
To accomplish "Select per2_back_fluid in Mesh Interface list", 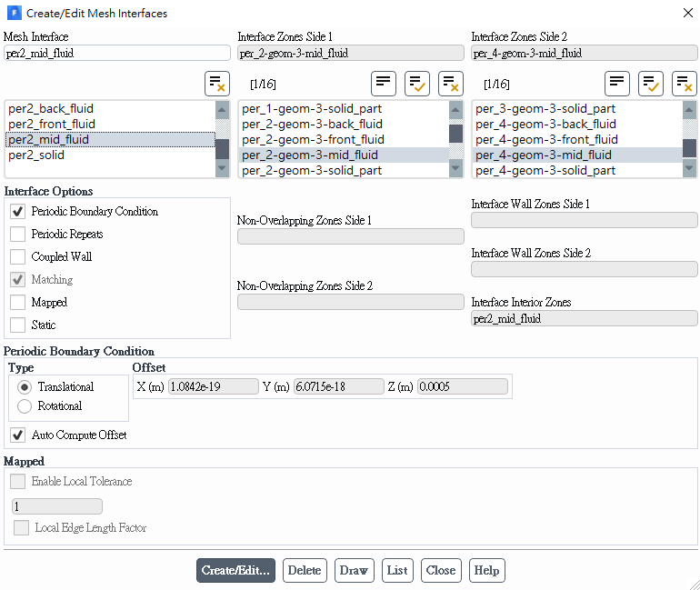I will 51,109.
